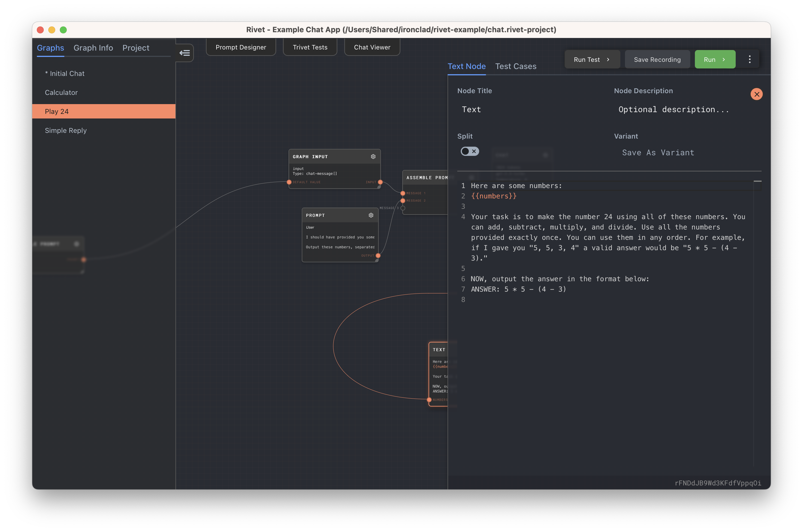
Task: Select the Graphs tab
Action: [51, 48]
